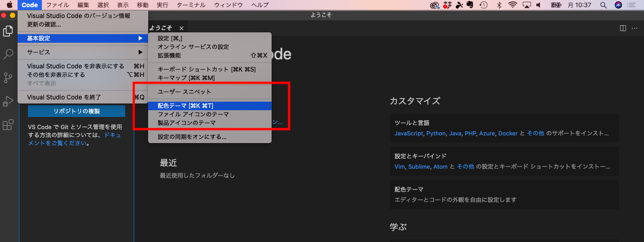644x242 pixels.
Task: Open the Search view in activity bar
Action: (x=8, y=55)
